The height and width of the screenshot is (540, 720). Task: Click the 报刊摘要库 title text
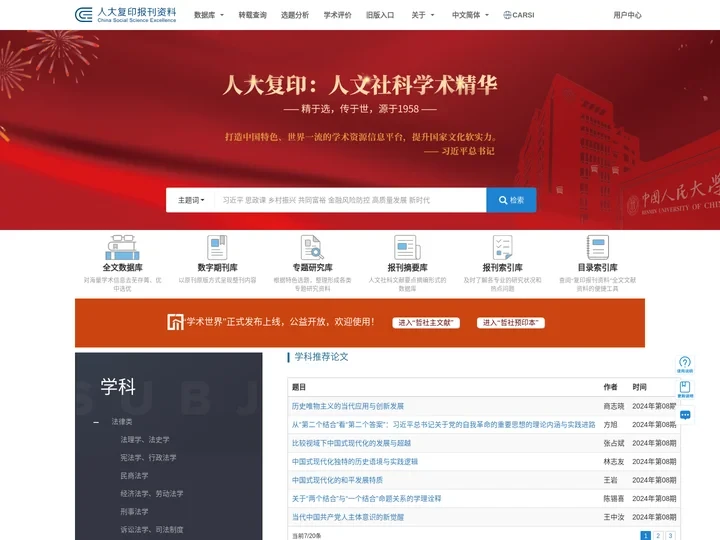pos(407,267)
